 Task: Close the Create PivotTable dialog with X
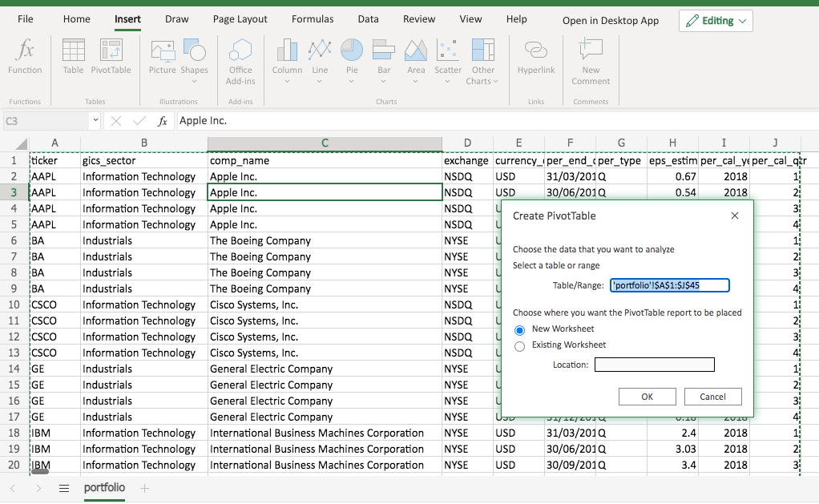pos(735,216)
